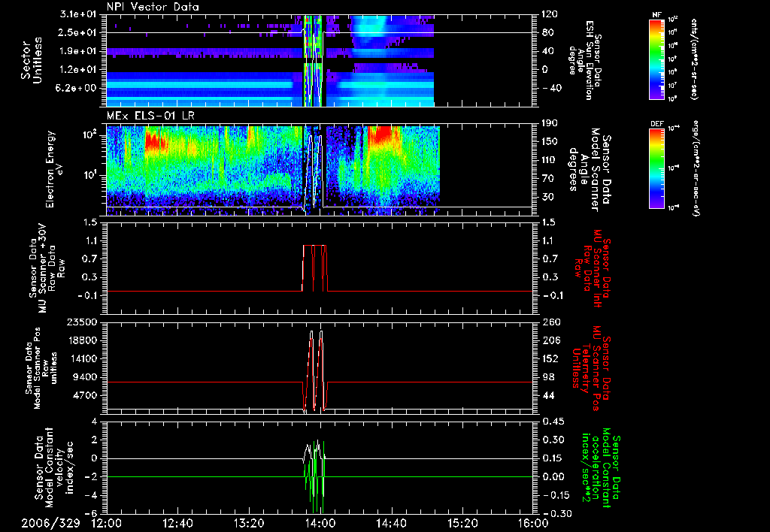The height and width of the screenshot is (532, 770).
Task: Click the ESH Sun Elevation Angle axis label
Action: [x=584, y=60]
